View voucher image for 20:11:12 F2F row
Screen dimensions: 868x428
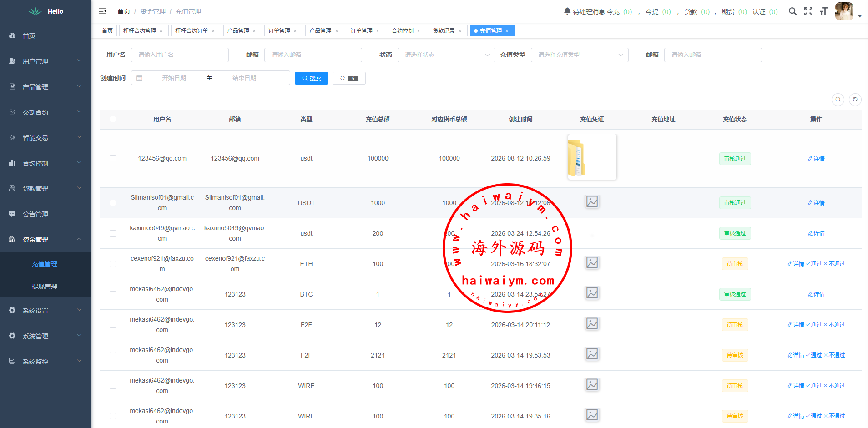[x=592, y=323]
